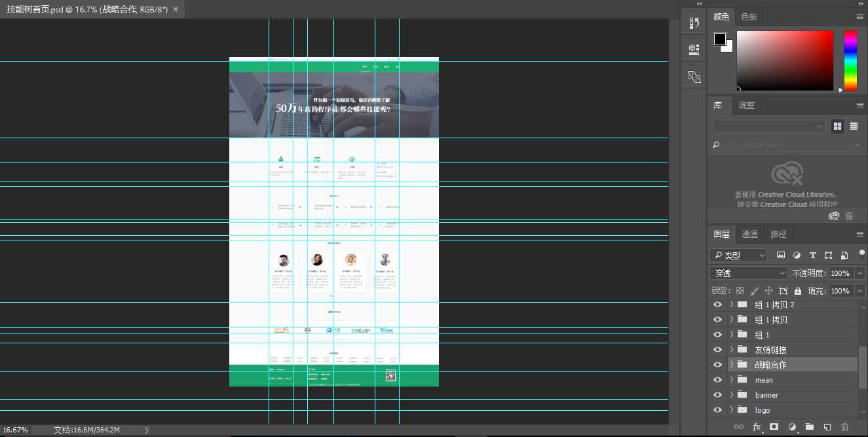Open the 穿透 blend mode dropdown
Image resolution: width=868 pixels, height=437 pixels.
tap(748, 273)
